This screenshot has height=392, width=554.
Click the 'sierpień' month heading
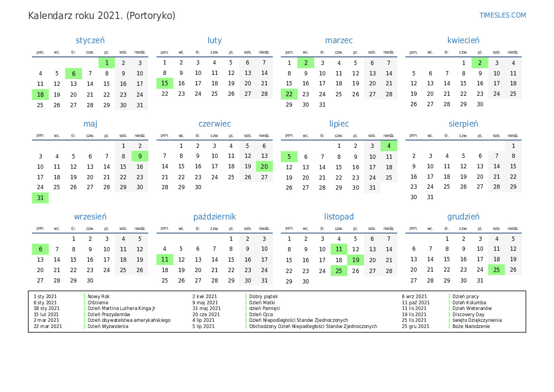(463, 124)
